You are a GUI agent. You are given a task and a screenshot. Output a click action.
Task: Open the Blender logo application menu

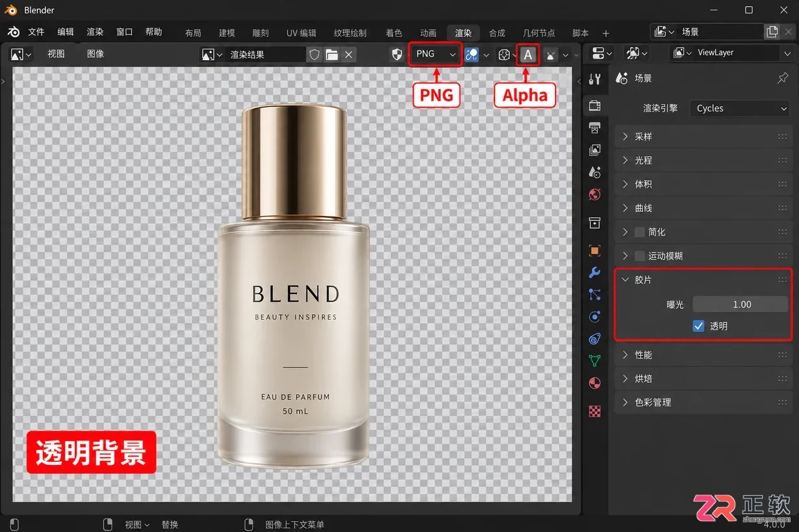point(14,32)
